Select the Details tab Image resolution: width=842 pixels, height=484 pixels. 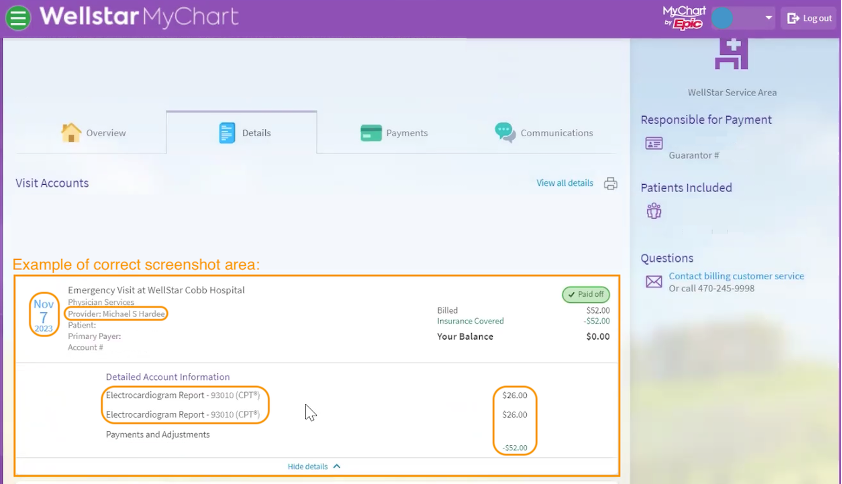tap(242, 133)
